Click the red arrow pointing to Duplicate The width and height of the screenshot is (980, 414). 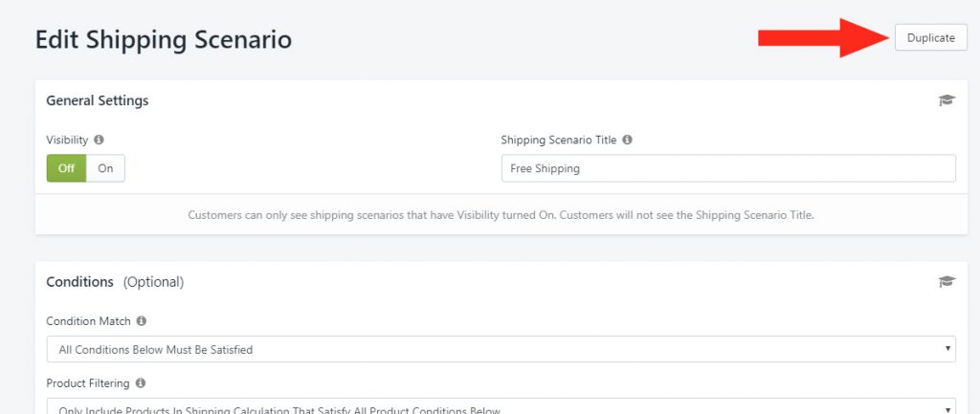tap(824, 38)
